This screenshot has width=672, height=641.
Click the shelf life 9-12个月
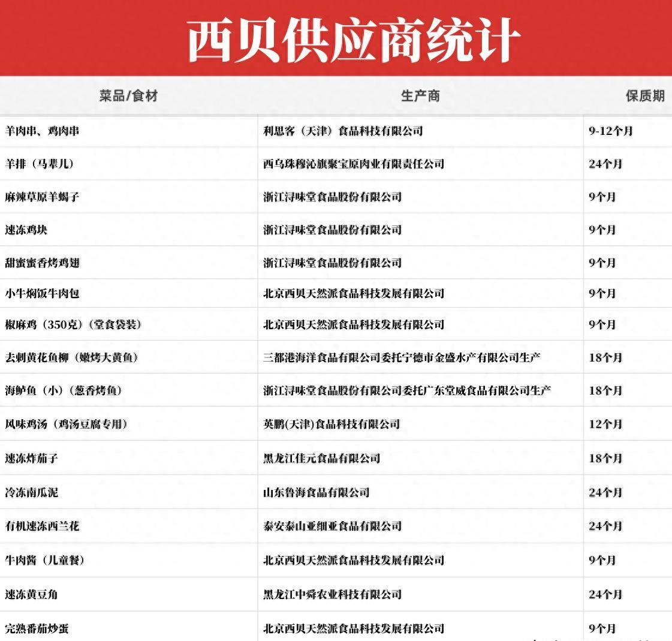click(611, 131)
